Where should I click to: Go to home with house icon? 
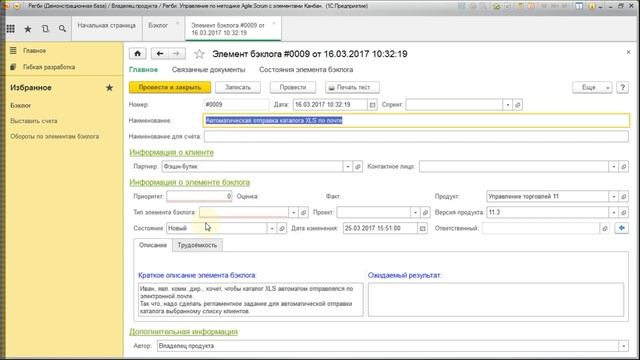tap(138, 53)
